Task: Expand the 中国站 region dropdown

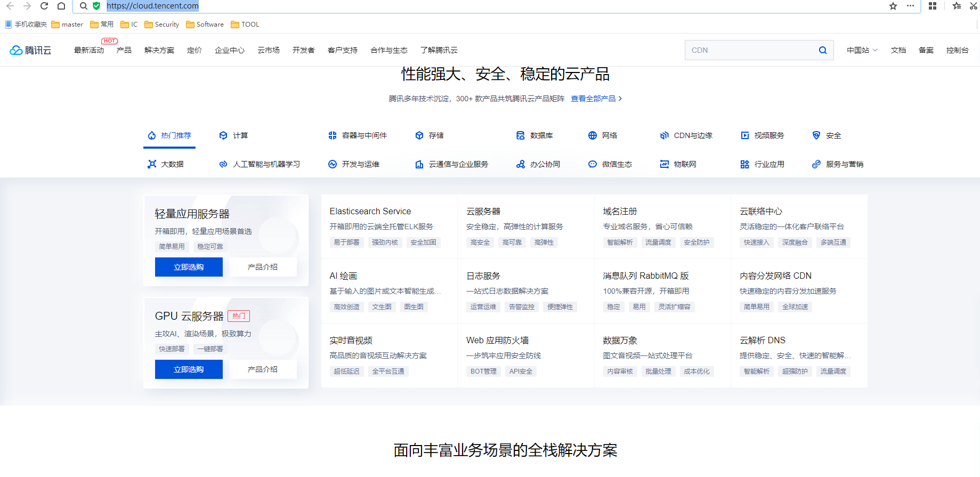Action: (862, 50)
